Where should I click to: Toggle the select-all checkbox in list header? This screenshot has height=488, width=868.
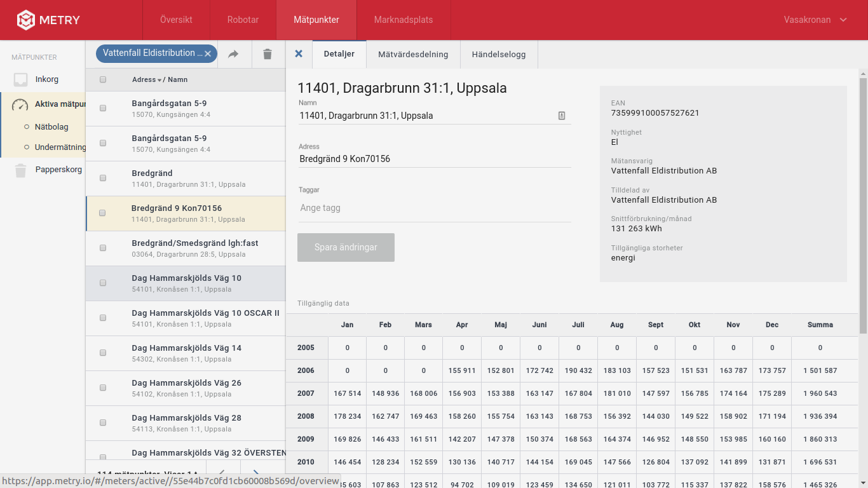coord(103,79)
